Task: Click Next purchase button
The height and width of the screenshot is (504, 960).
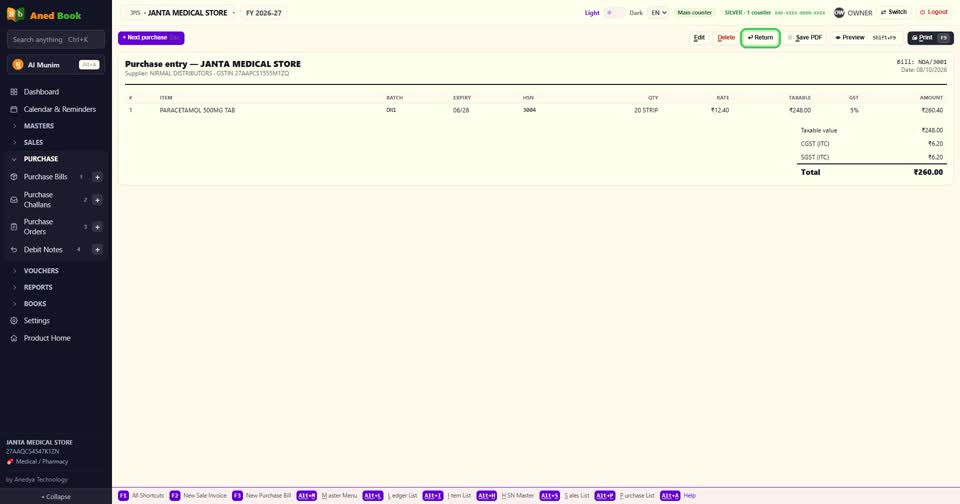Action: (151, 38)
